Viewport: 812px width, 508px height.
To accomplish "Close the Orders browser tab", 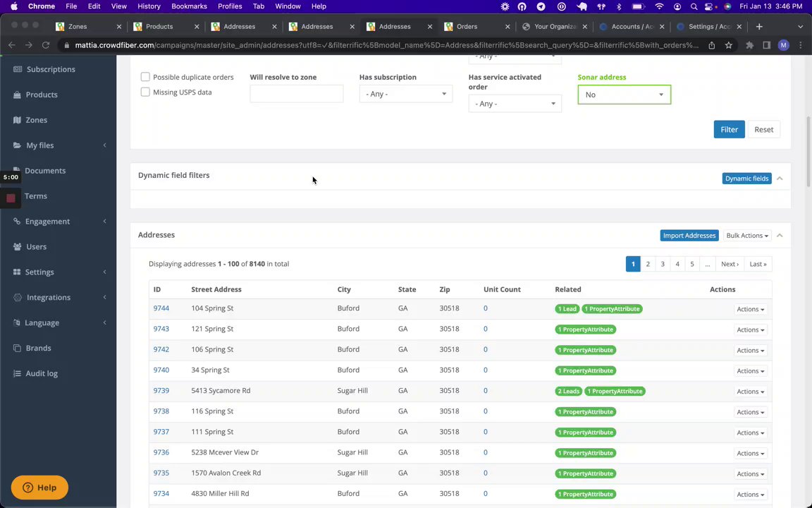I will pos(507,26).
